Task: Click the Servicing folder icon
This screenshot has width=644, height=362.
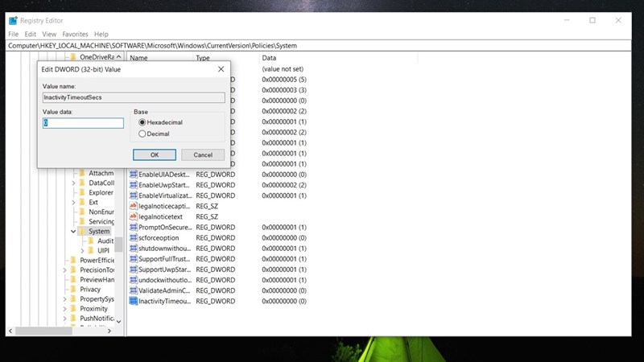Action: [82, 222]
